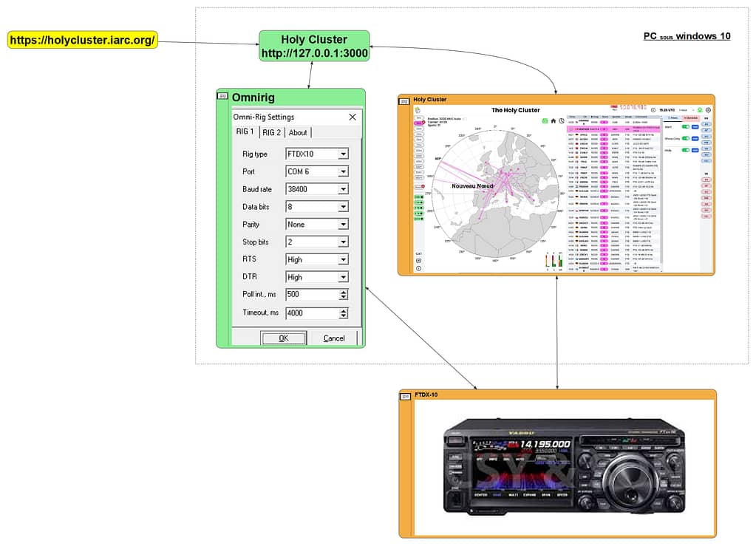Open the info icon below CAT in sidebar
756x546 pixels.
pyautogui.click(x=418, y=268)
